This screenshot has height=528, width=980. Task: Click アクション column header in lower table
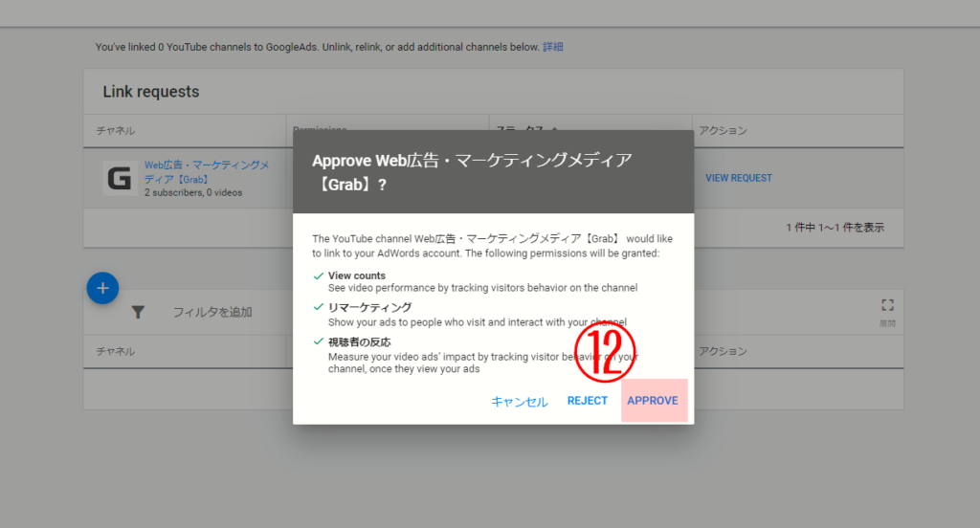(723, 351)
